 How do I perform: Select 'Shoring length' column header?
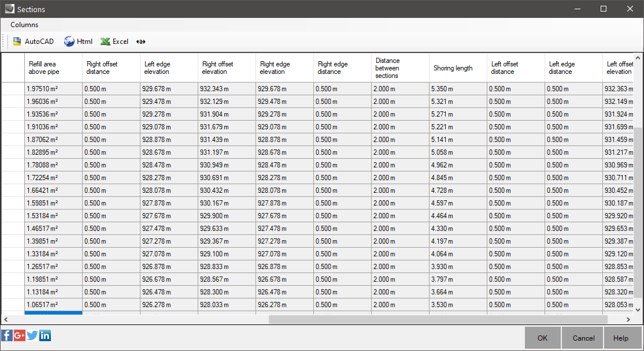point(458,68)
